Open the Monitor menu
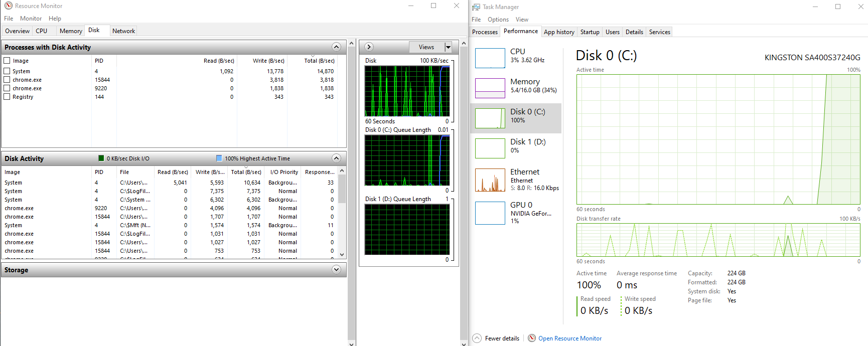Viewport: 868px width, 346px height. click(x=31, y=19)
